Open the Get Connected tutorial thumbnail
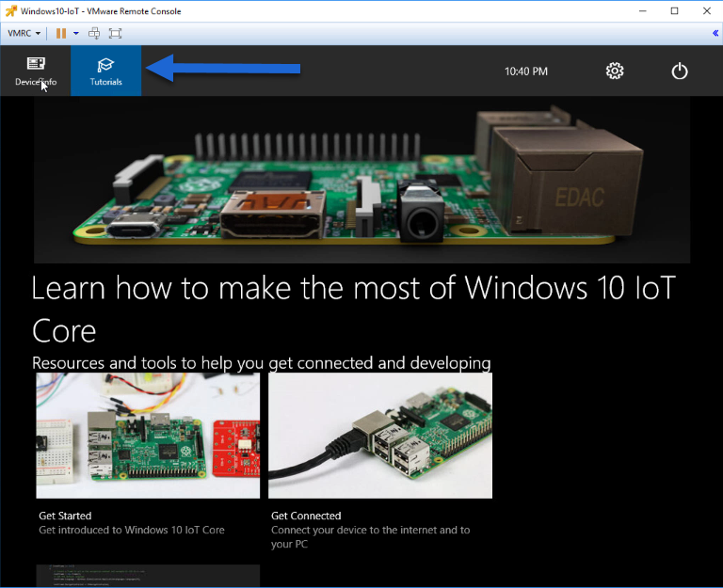The image size is (723, 588). [380, 436]
